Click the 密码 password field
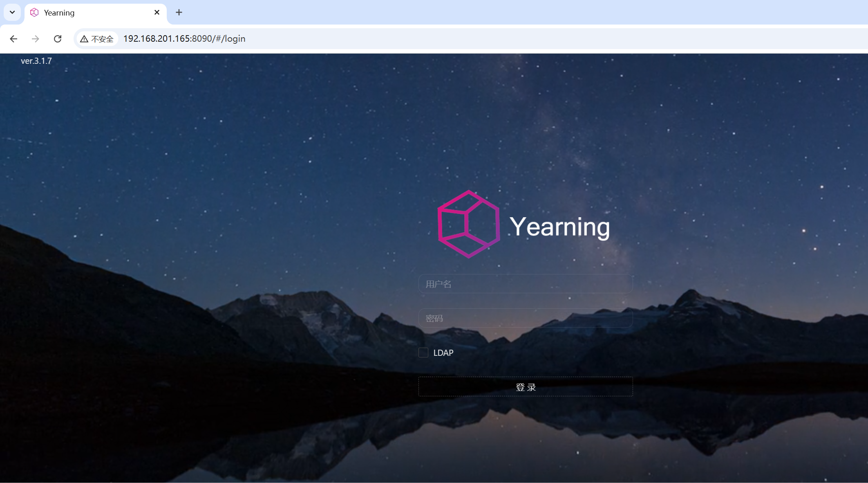This screenshot has width=868, height=483. pos(526,318)
